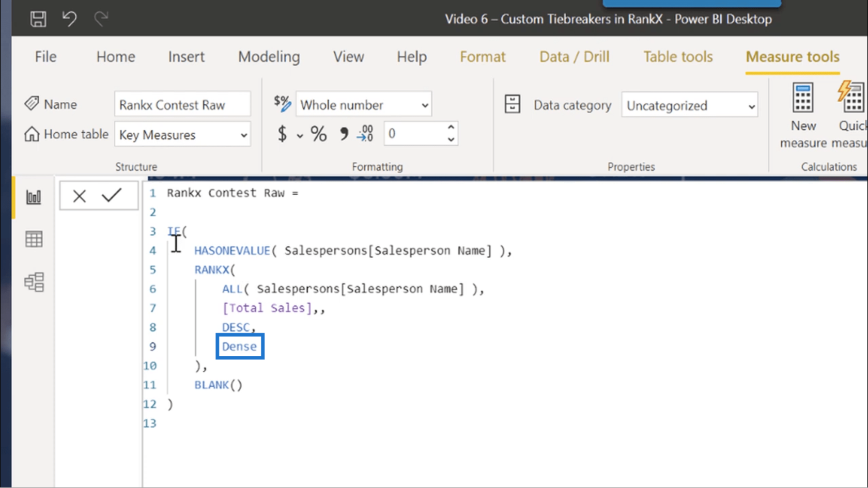Open the Modeling ribbon tab
Image resolution: width=868 pixels, height=488 pixels.
pos(269,57)
